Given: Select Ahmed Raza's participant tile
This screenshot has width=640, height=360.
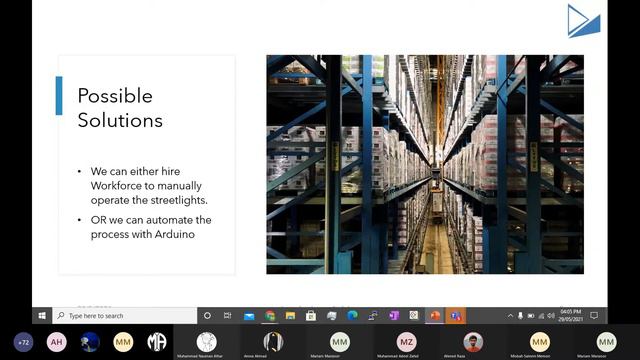Looking at the screenshot, I should pyautogui.click(x=473, y=342).
